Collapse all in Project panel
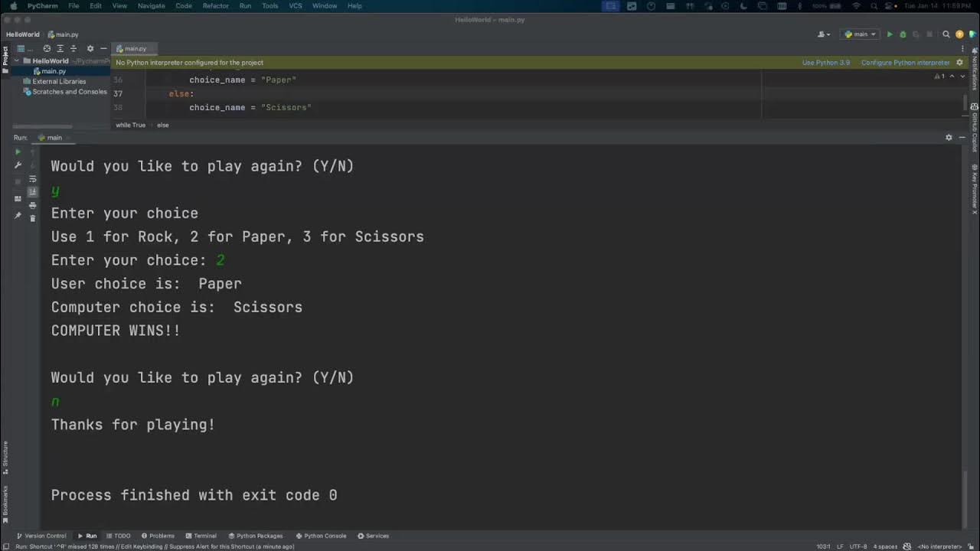 tap(73, 48)
